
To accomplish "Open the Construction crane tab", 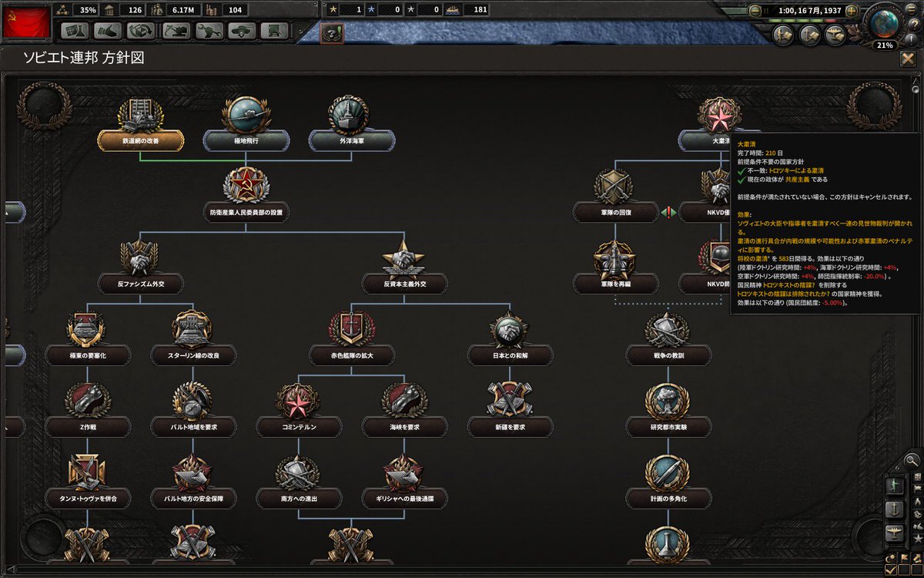I will coord(176,32).
